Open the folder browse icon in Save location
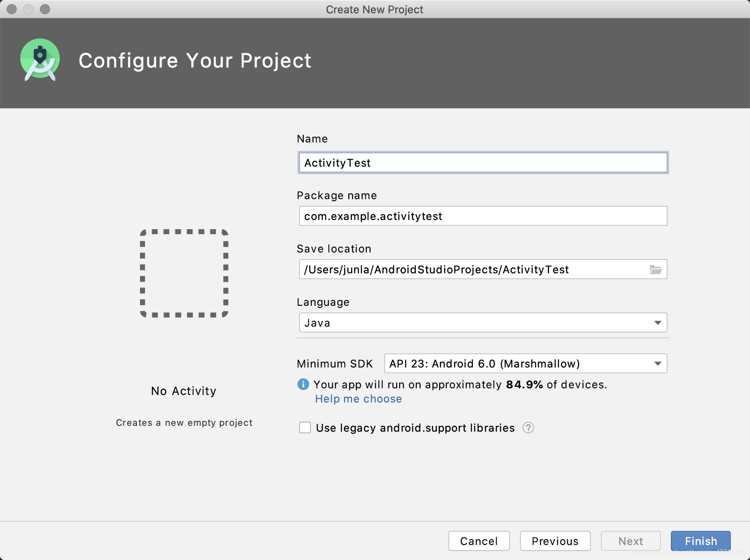This screenshot has height=560, width=750. click(656, 270)
